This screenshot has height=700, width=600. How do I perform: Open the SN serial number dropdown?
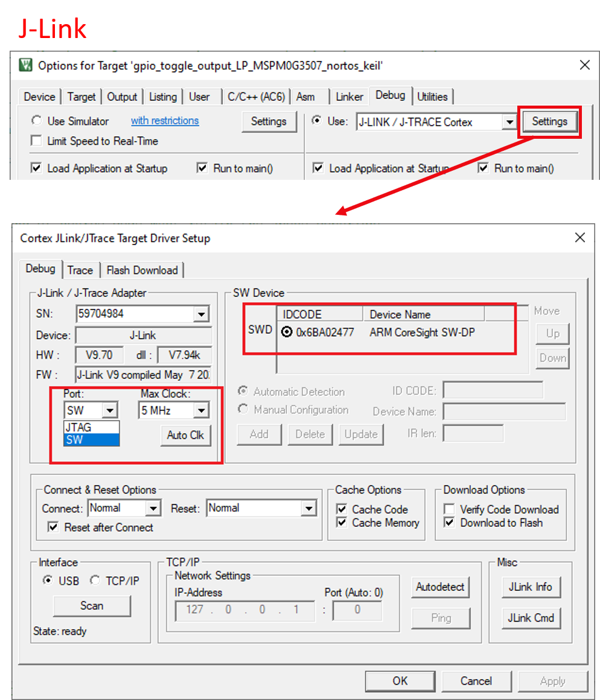[x=201, y=314]
